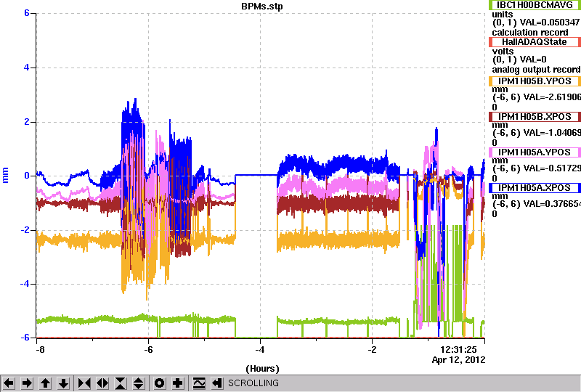Click the BPMs.stp plot title

262,7
